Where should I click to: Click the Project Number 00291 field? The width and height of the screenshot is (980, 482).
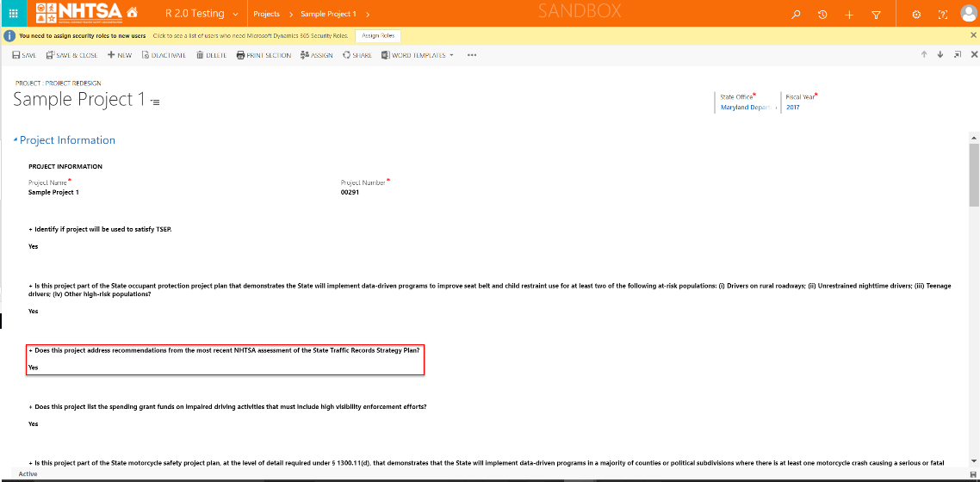[350, 192]
